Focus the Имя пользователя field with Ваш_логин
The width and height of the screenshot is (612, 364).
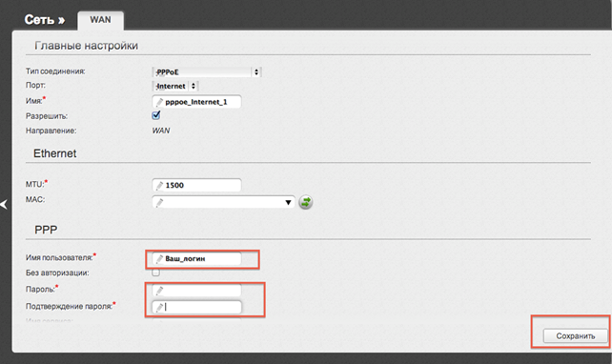[196, 258]
